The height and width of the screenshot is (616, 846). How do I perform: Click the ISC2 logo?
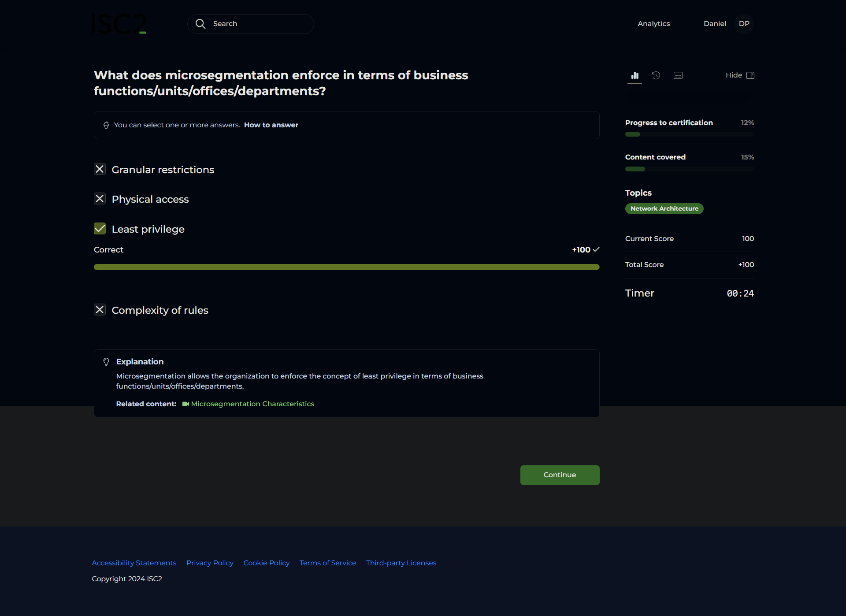pos(119,24)
